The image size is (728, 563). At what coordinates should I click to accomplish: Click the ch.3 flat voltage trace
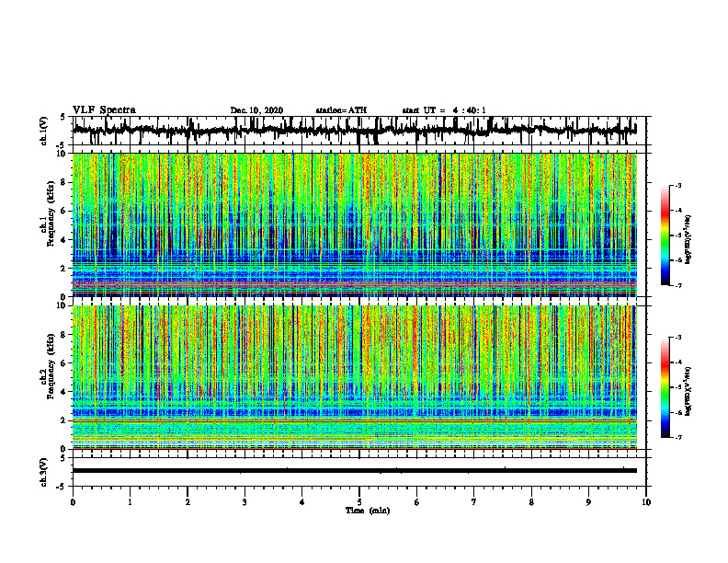click(355, 471)
